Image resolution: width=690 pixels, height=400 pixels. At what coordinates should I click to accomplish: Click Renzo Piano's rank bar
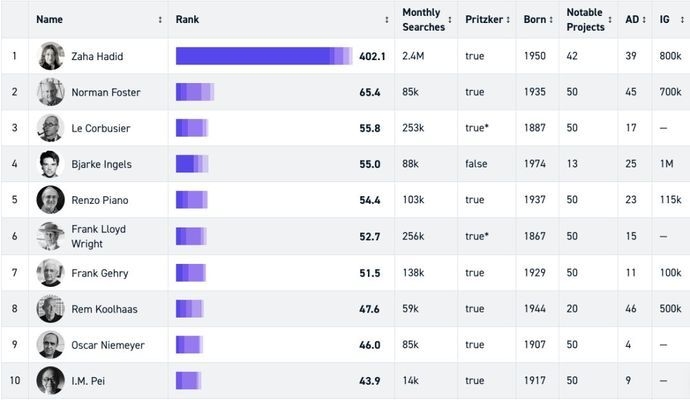pos(191,200)
